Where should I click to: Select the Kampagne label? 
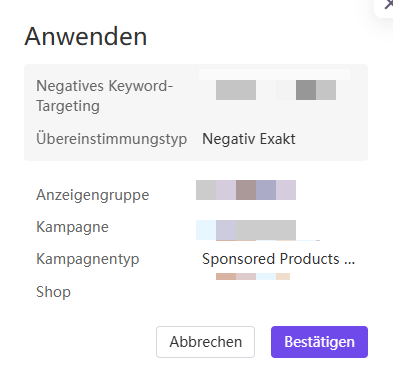coord(72,227)
